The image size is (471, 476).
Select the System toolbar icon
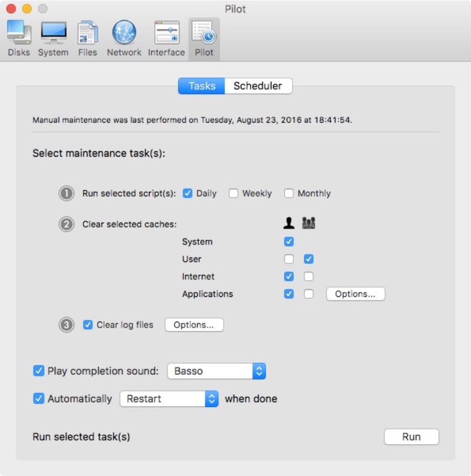[x=53, y=38]
